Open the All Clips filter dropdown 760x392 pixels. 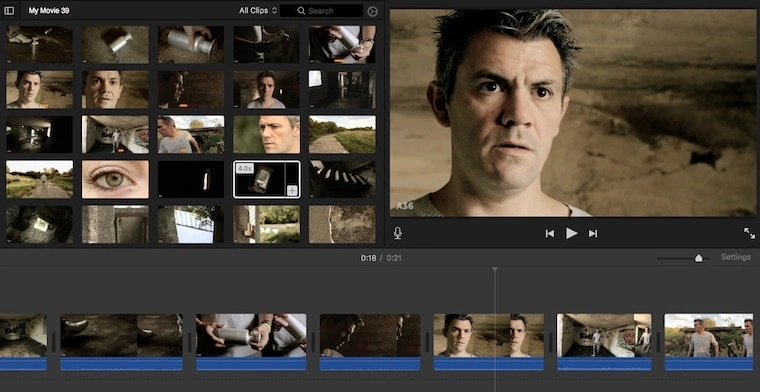tap(258, 11)
